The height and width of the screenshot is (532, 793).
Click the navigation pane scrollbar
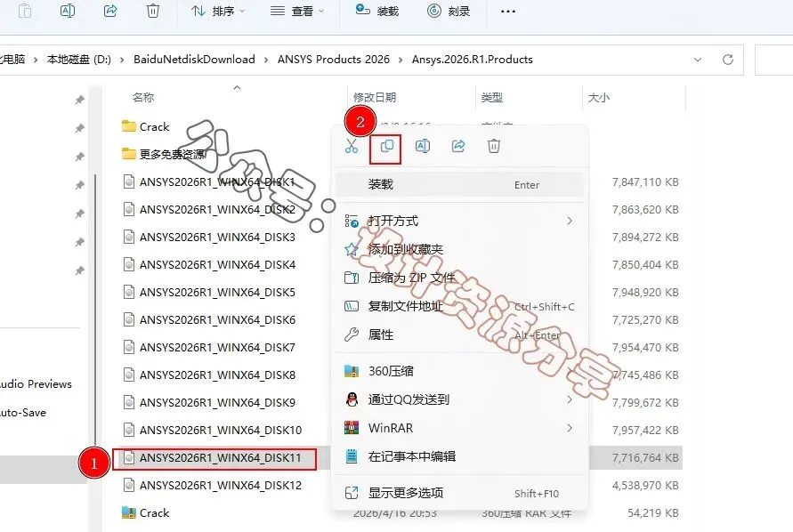point(95,309)
